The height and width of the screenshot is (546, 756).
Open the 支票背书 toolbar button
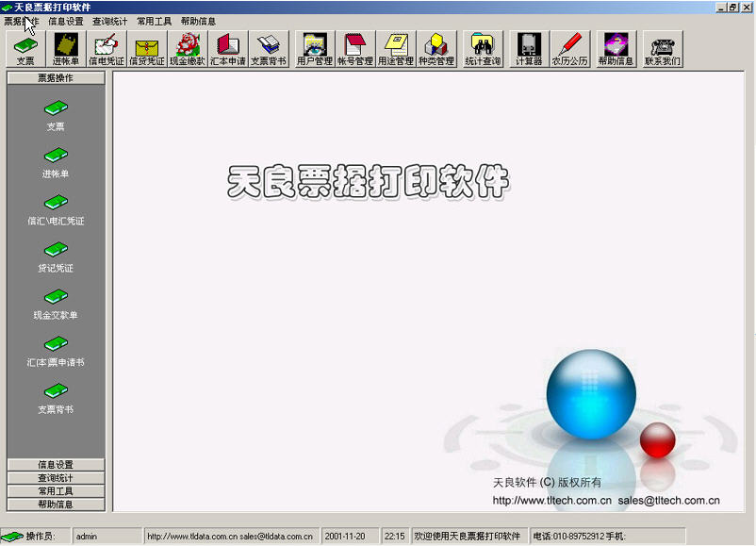(269, 49)
